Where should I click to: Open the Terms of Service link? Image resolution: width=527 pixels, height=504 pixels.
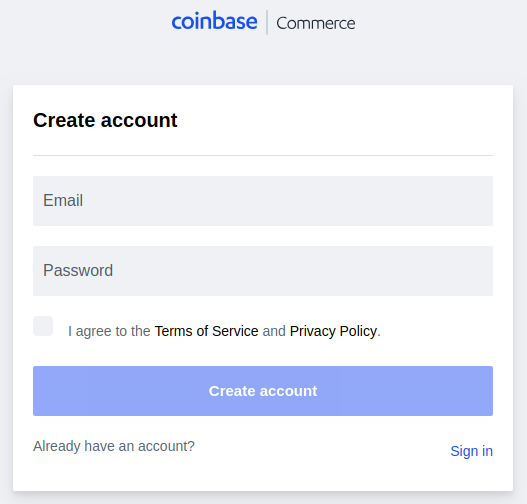(x=206, y=331)
